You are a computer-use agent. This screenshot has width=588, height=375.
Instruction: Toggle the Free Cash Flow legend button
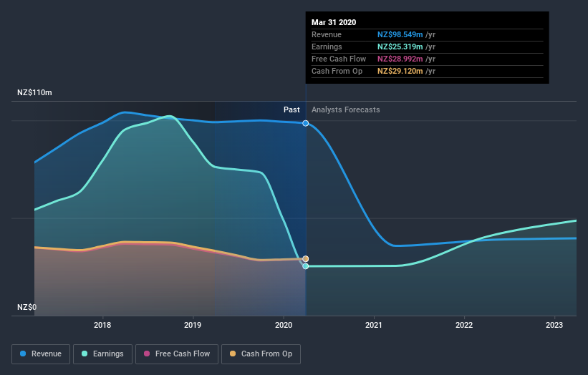click(177, 354)
